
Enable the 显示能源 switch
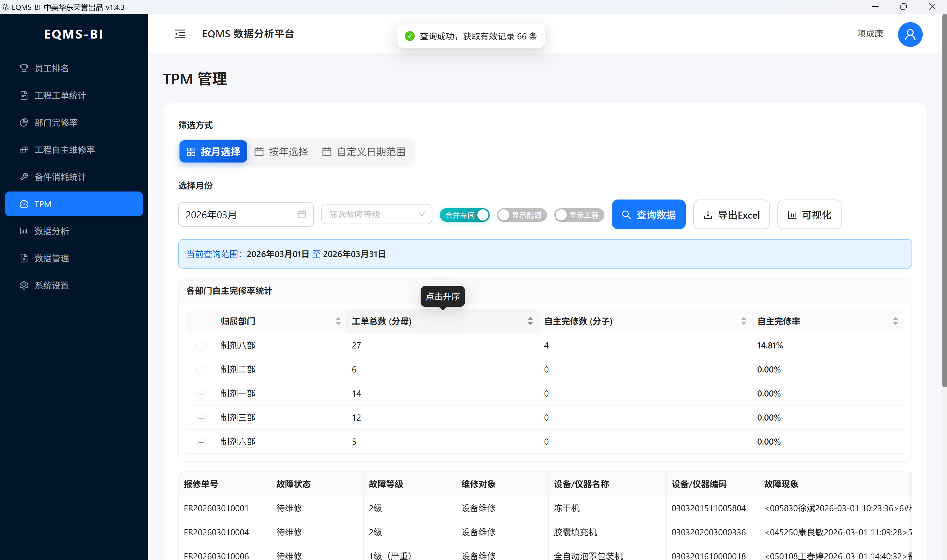(522, 215)
